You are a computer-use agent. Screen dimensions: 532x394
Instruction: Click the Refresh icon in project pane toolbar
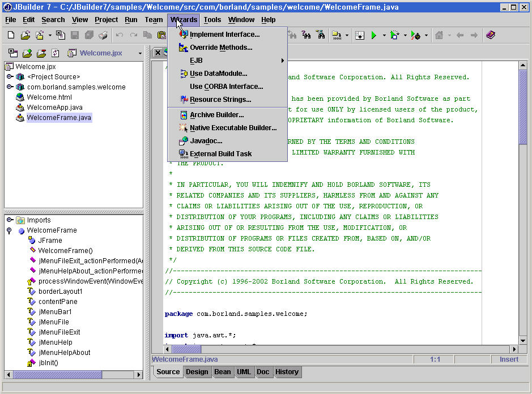pos(56,53)
